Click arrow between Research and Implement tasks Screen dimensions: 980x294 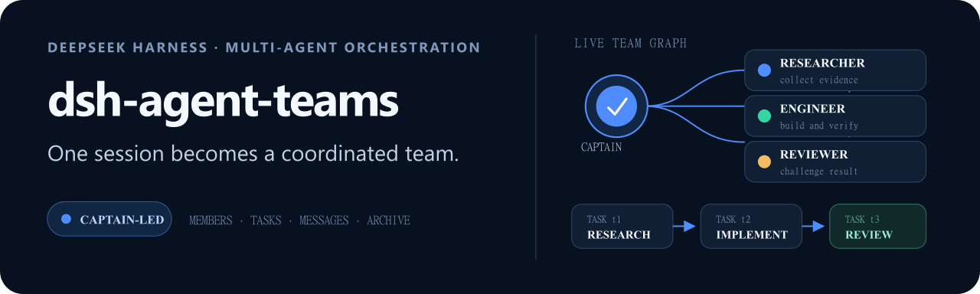pos(684,226)
